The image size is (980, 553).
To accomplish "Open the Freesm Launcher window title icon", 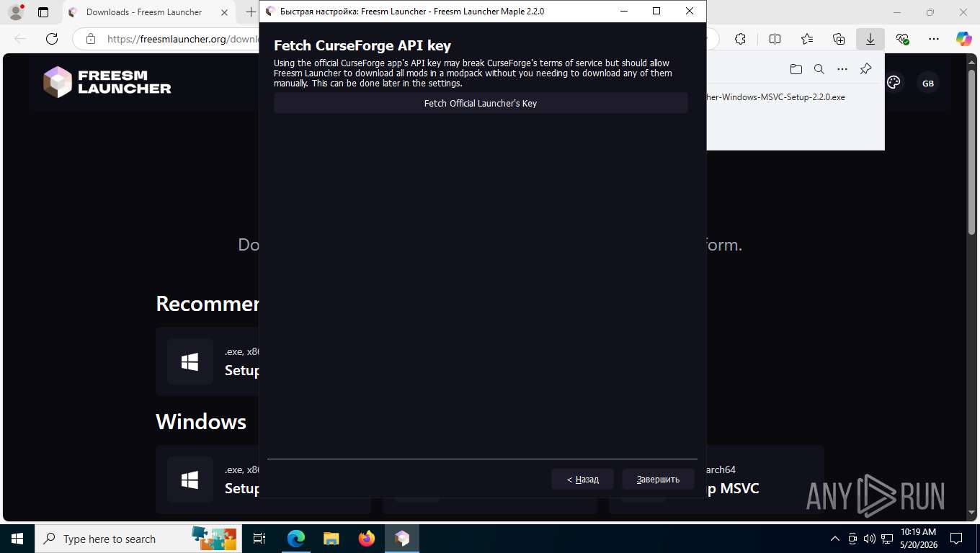I will [x=270, y=11].
